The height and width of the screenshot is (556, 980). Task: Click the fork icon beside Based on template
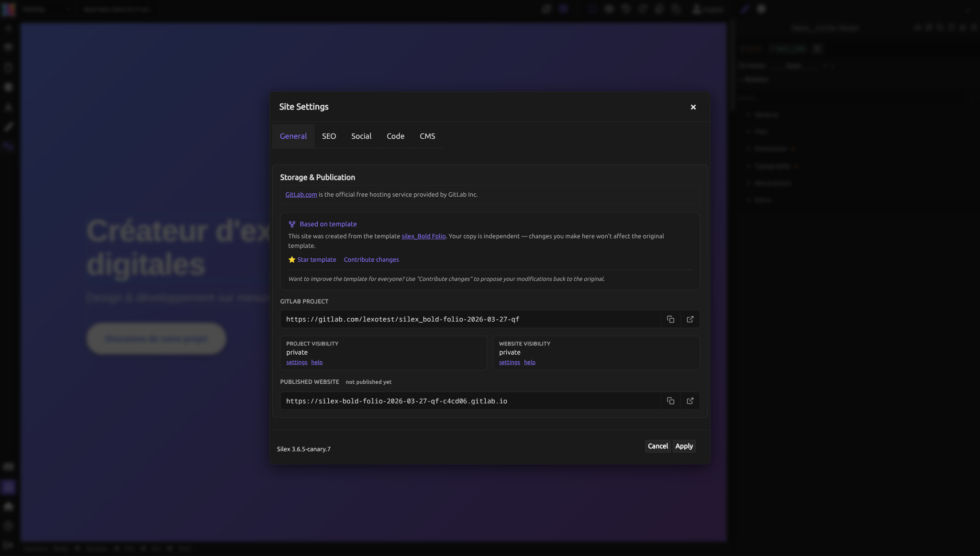(x=291, y=223)
